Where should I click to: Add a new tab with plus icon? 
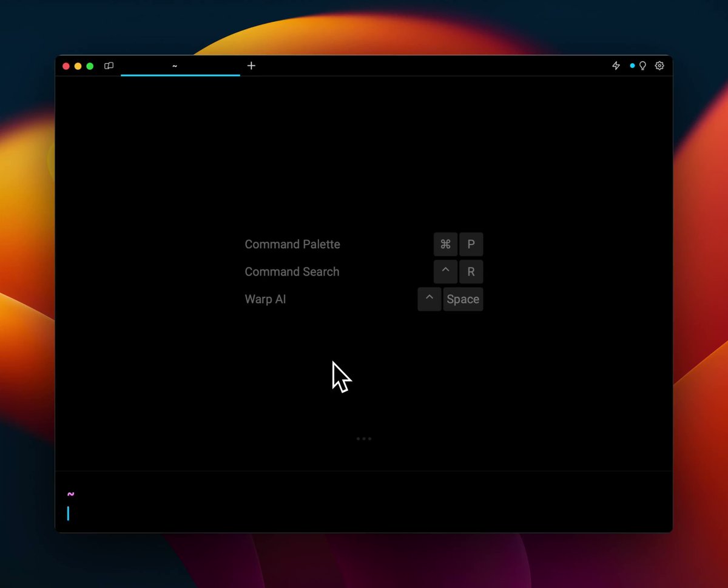point(251,66)
